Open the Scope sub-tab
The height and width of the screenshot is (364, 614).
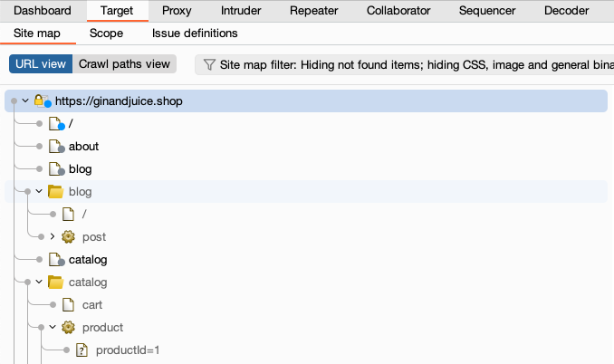[x=106, y=34]
